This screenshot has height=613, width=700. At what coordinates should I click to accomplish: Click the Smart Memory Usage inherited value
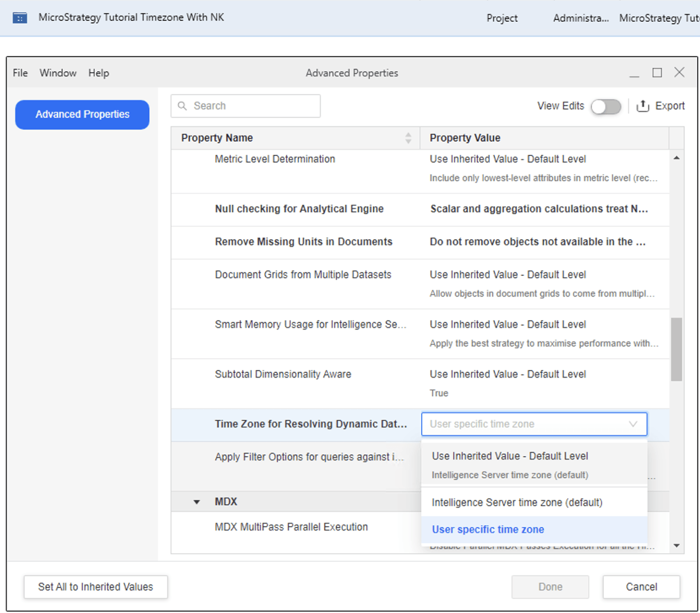pos(507,325)
